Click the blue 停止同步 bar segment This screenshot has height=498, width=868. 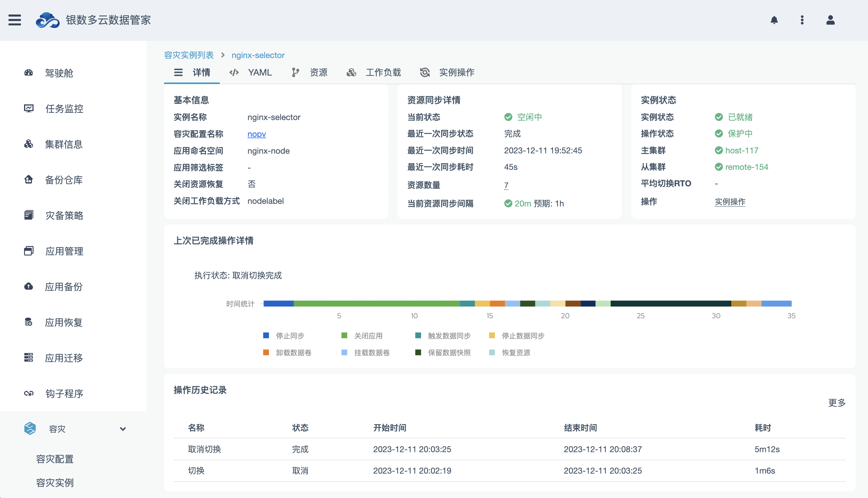[x=278, y=303]
